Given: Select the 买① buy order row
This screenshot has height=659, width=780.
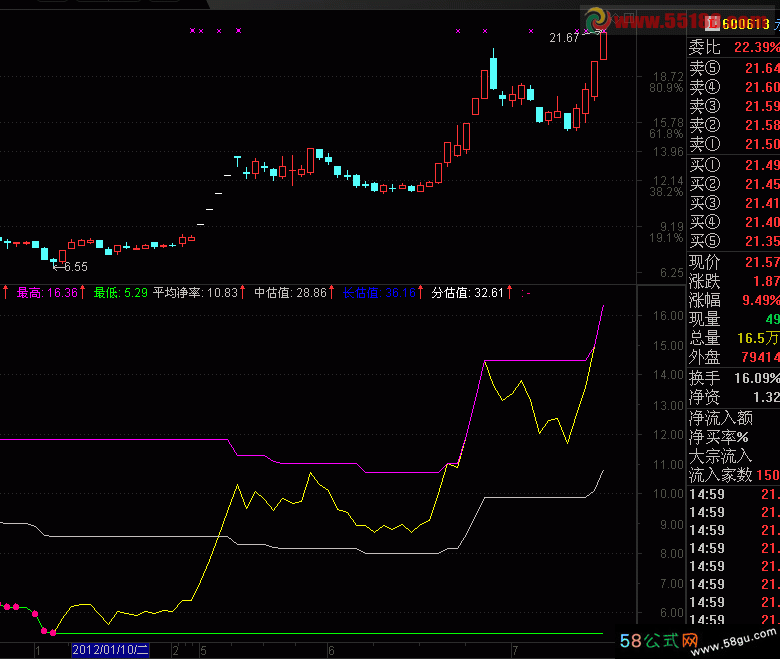Looking at the screenshot, I should coord(733,165).
